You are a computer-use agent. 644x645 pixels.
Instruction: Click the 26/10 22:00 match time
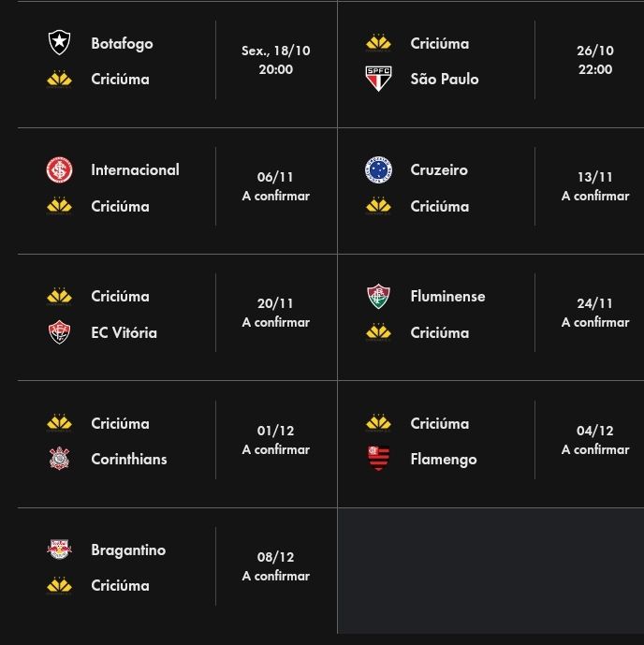595,60
